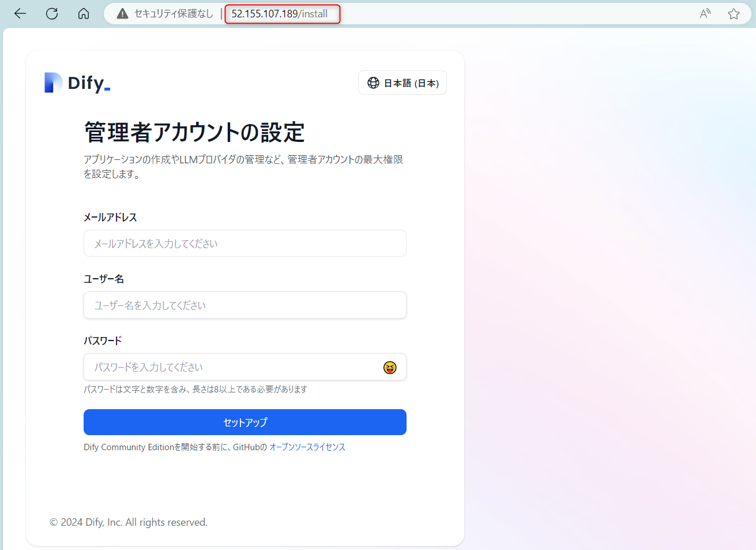Click the セットアップ button
Viewport: 756px width, 550px height.
pos(245,422)
